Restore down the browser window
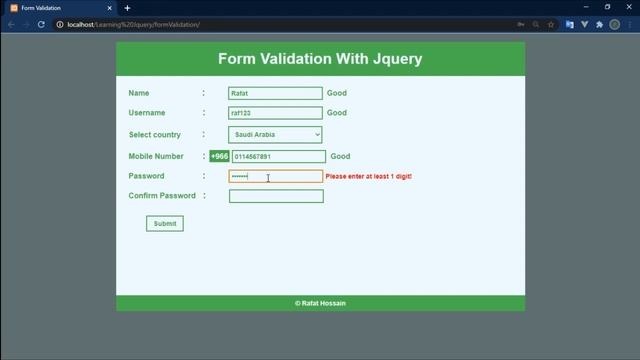The image size is (640, 360). (x=607, y=7)
